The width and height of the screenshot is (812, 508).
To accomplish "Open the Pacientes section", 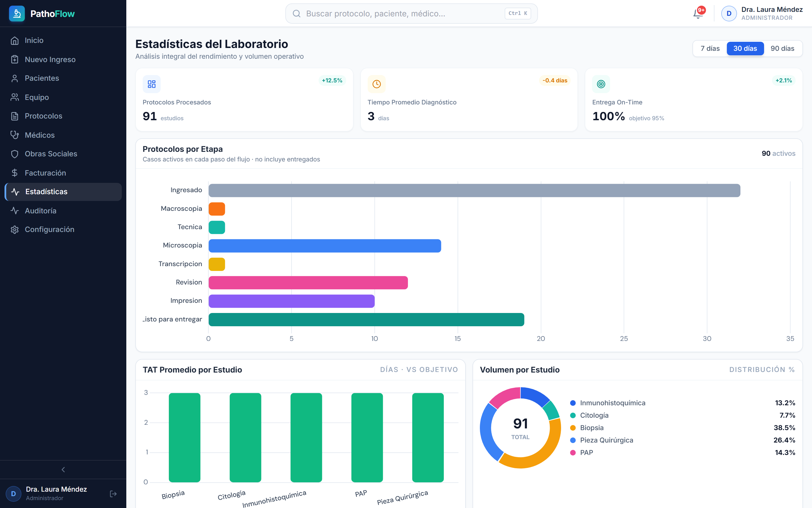I will point(63,78).
